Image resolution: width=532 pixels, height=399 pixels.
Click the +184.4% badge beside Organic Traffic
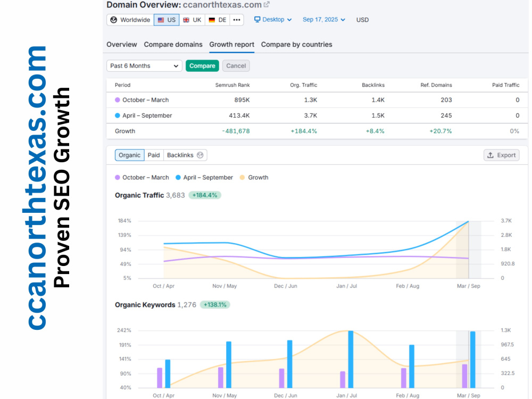[x=205, y=195]
